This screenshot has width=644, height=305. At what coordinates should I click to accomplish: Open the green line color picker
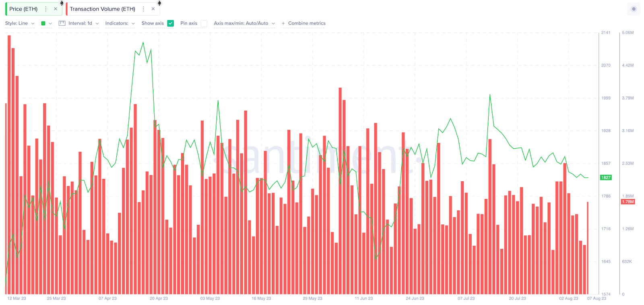click(x=46, y=23)
